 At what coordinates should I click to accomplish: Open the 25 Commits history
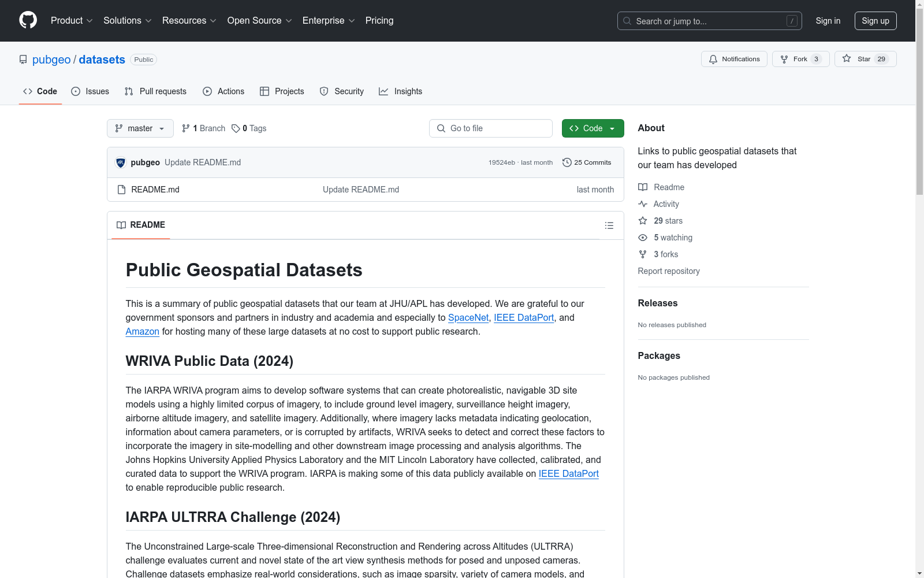587,162
